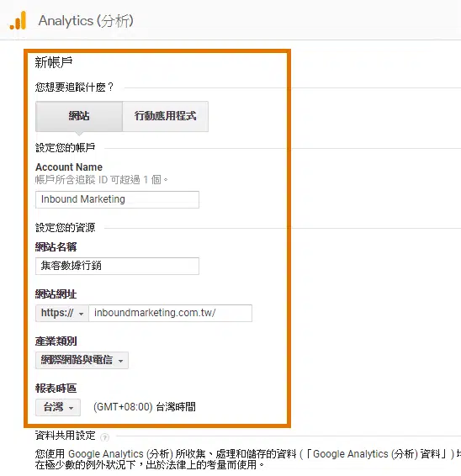
Task: Click the website URL input field
Action: pos(171,313)
